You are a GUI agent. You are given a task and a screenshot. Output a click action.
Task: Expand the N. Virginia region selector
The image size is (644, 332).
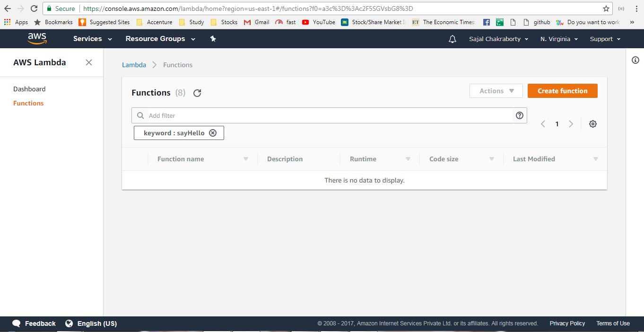(x=558, y=39)
